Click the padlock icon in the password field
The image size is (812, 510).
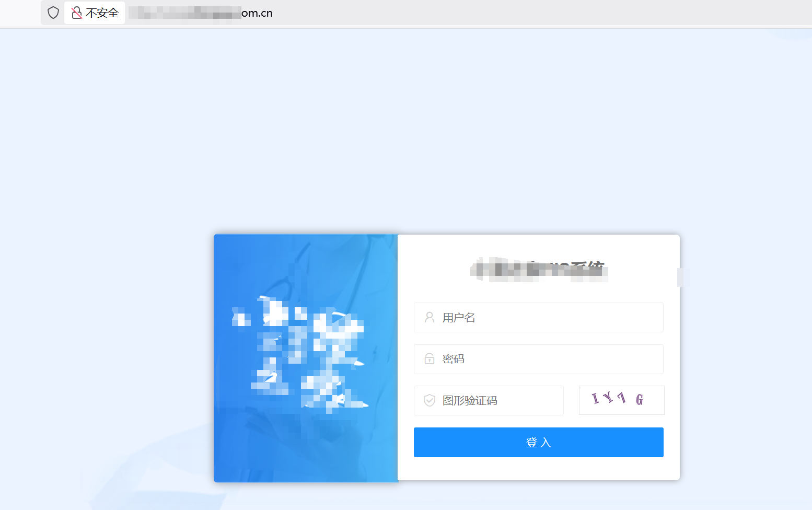(430, 359)
